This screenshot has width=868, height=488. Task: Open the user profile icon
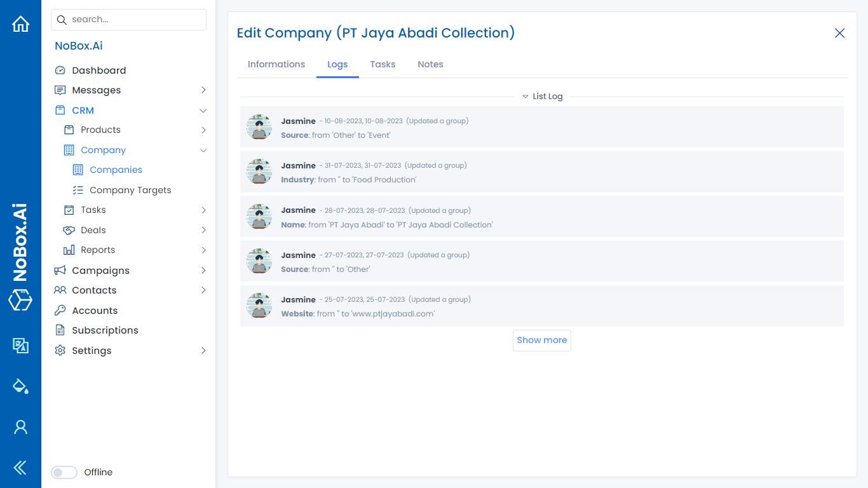pos(20,427)
